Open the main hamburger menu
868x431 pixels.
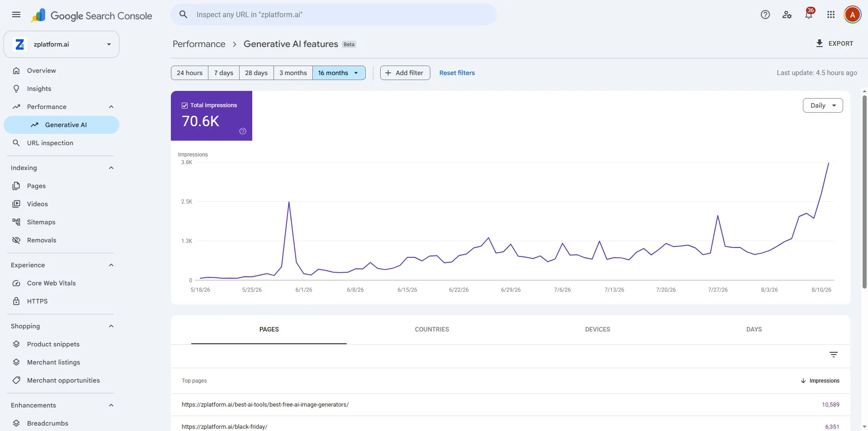[x=16, y=14]
